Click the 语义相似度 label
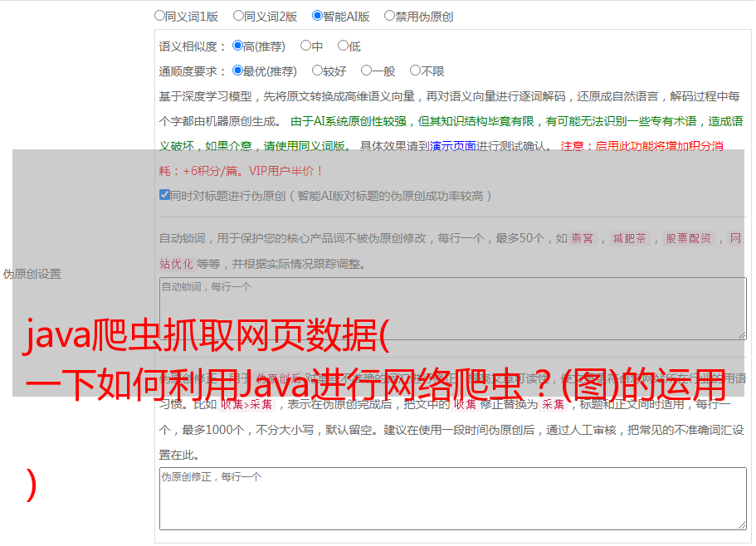The image size is (756, 546). point(193,46)
